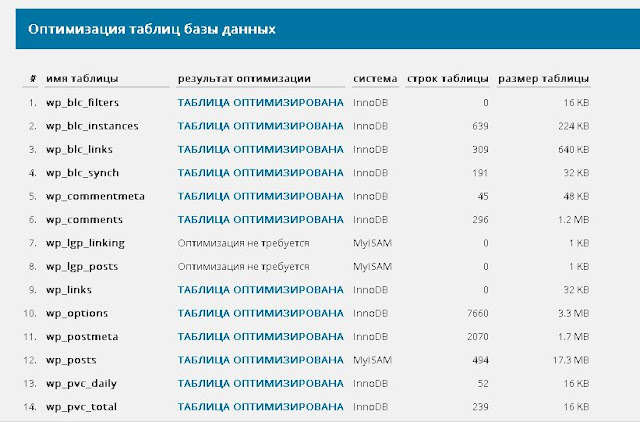The width and height of the screenshot is (640, 422).
Task: Click row count 45 for wp_commentmeta
Action: click(x=483, y=196)
